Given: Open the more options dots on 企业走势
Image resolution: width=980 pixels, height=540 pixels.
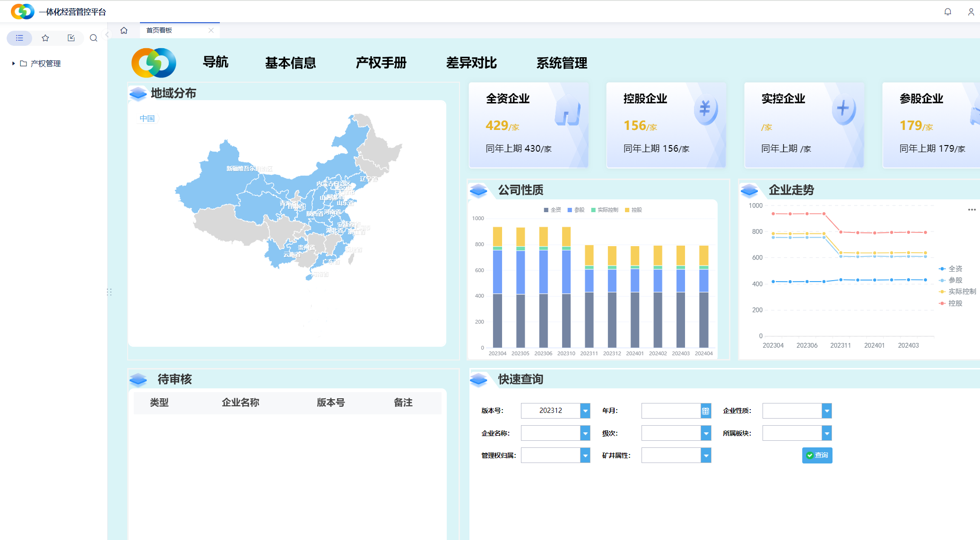Looking at the screenshot, I should click(971, 210).
